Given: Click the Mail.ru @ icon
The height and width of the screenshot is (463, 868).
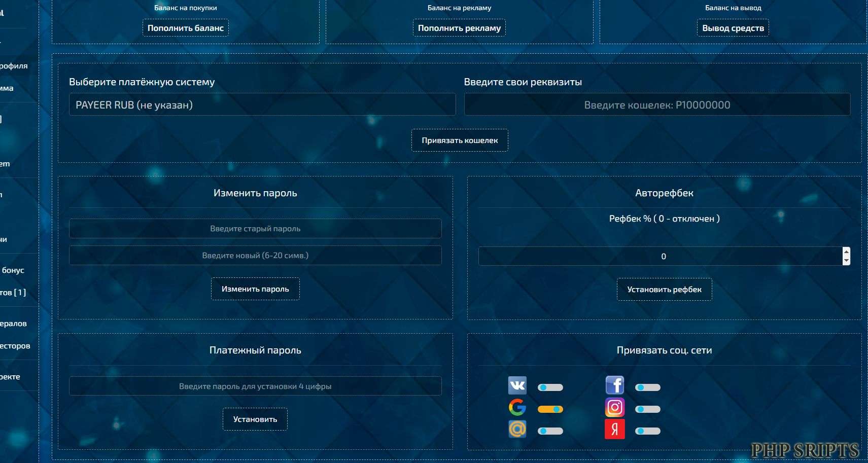Looking at the screenshot, I should click(517, 429).
